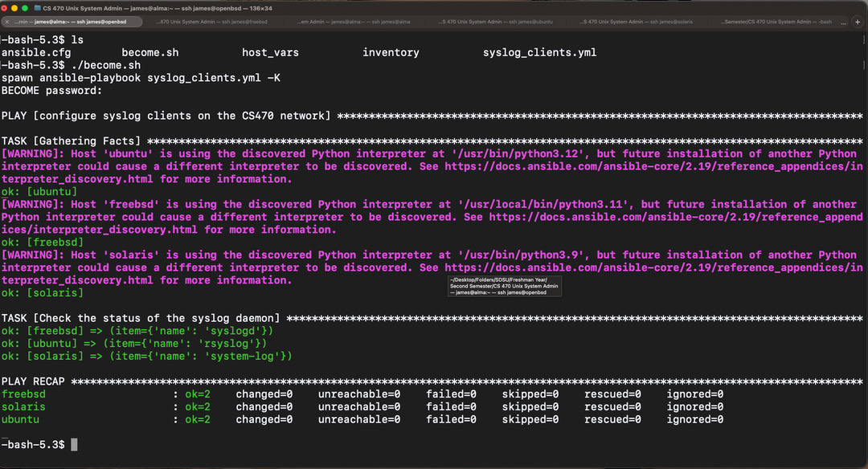Switch to the ssh james@alma tab

354,22
